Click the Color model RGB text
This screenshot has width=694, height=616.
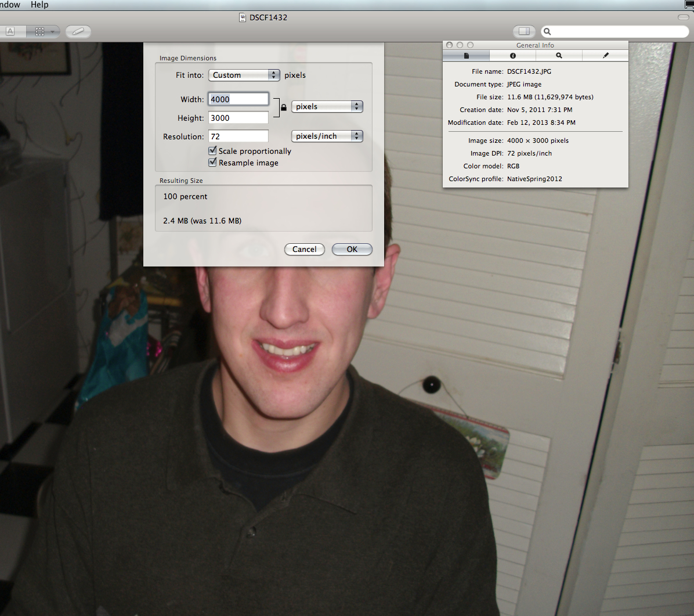click(x=513, y=166)
